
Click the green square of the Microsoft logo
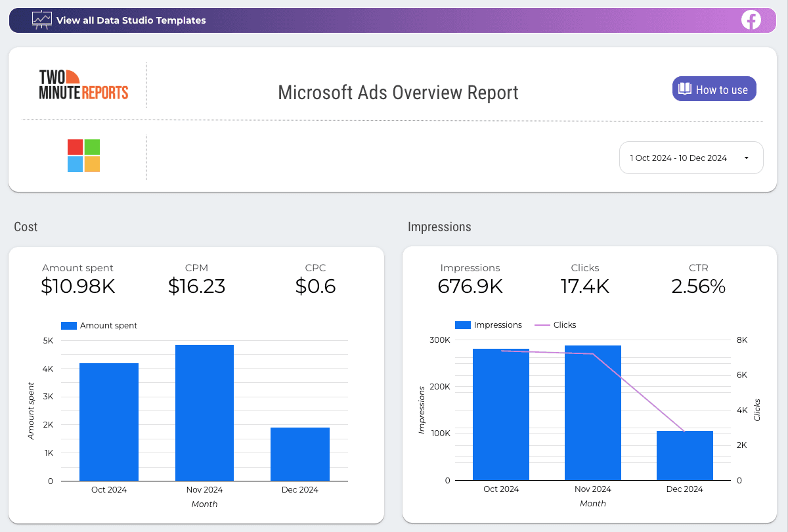point(92,146)
